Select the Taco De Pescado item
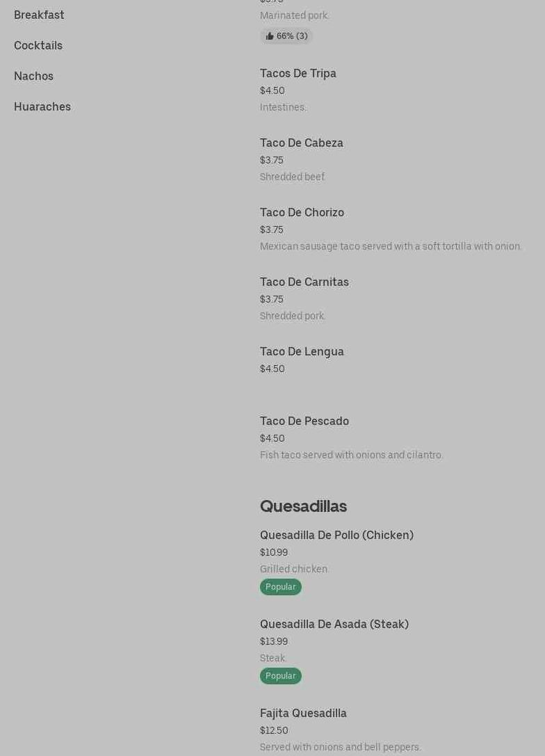545x756 pixels. (304, 421)
